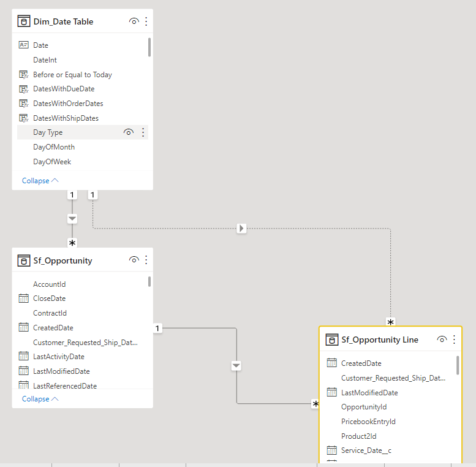This screenshot has width=476, height=467.
Task: Select the PricebookEntryId field
Action: pos(391,422)
